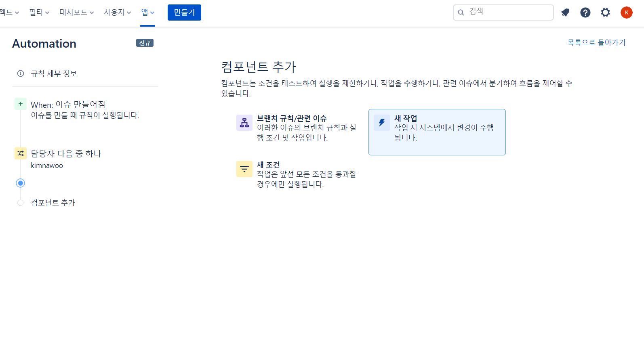Focus the 검색 search input field
This screenshot has height=360, width=644.
tap(503, 13)
